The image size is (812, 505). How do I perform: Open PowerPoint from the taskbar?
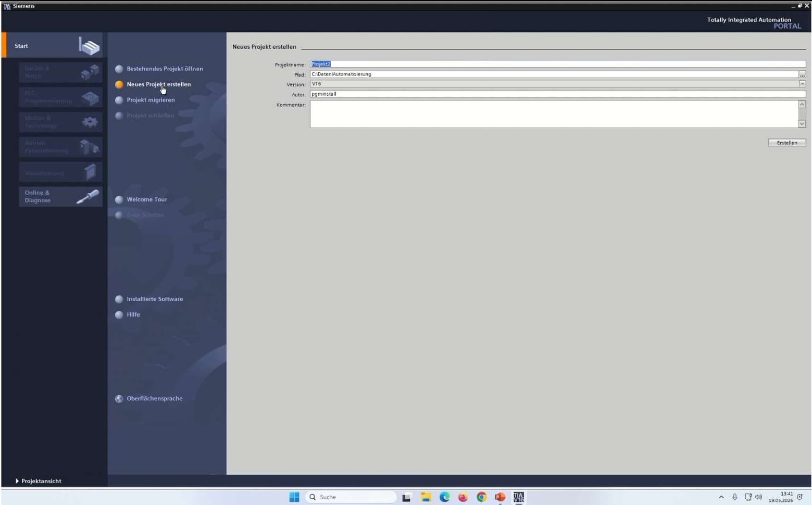[x=500, y=497]
